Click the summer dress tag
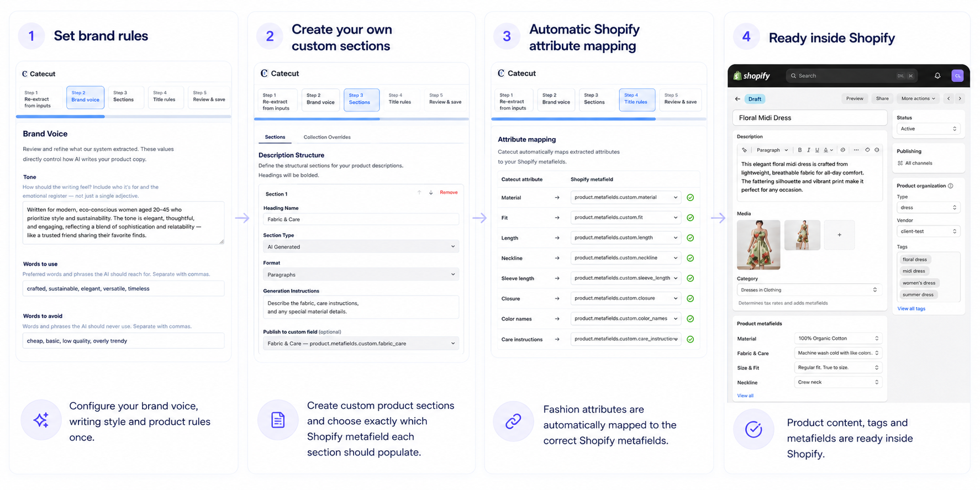Screen dimensions: 980x490 (918, 295)
